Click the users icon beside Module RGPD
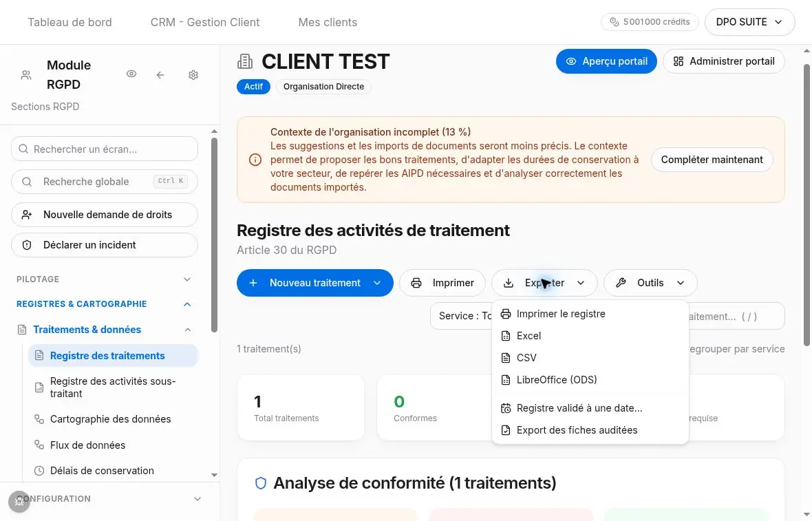The height and width of the screenshot is (521, 812). pos(26,75)
